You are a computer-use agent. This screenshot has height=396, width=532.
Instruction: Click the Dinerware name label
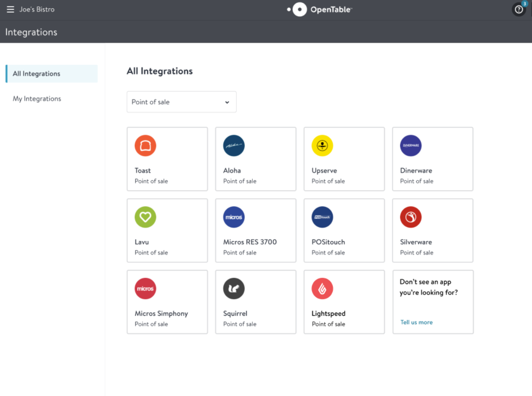(x=416, y=170)
